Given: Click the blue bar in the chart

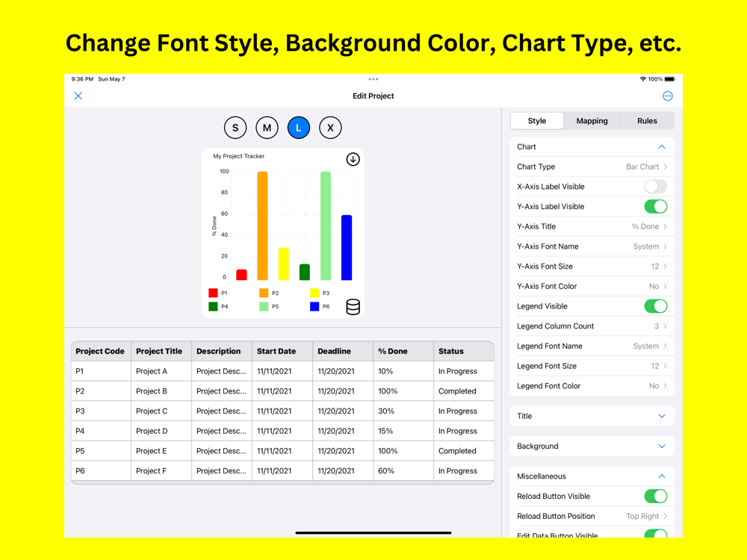Looking at the screenshot, I should [x=347, y=248].
